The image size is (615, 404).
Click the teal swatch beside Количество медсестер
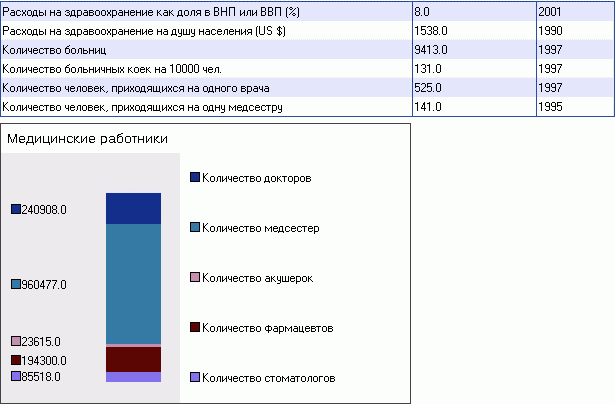(x=194, y=228)
